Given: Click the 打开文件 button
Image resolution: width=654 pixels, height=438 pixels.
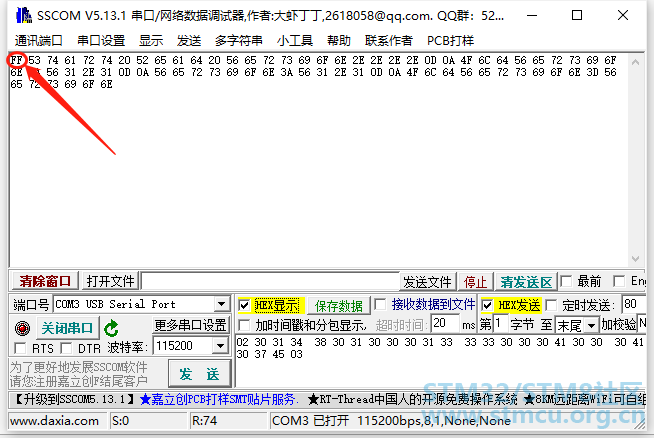Looking at the screenshot, I should (x=110, y=281).
